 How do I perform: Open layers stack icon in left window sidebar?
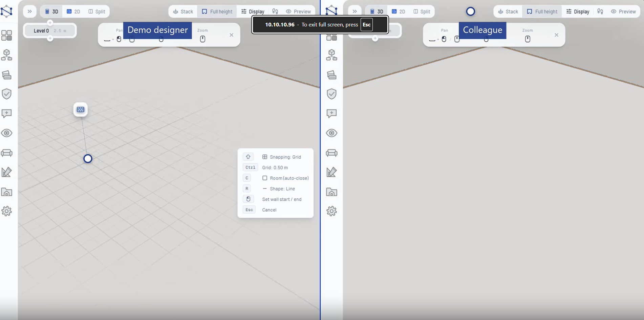(7, 75)
